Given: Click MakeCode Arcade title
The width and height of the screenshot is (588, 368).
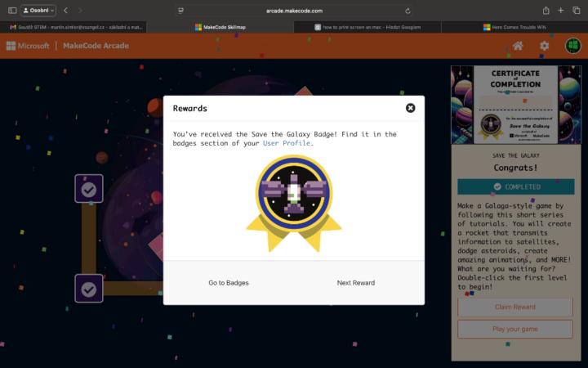Looking at the screenshot, I should coord(96,46).
